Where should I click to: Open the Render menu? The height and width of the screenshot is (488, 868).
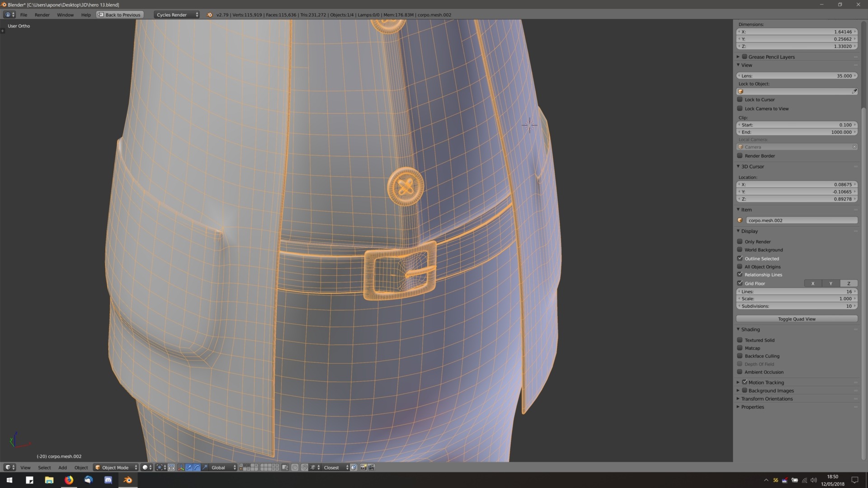click(x=42, y=15)
